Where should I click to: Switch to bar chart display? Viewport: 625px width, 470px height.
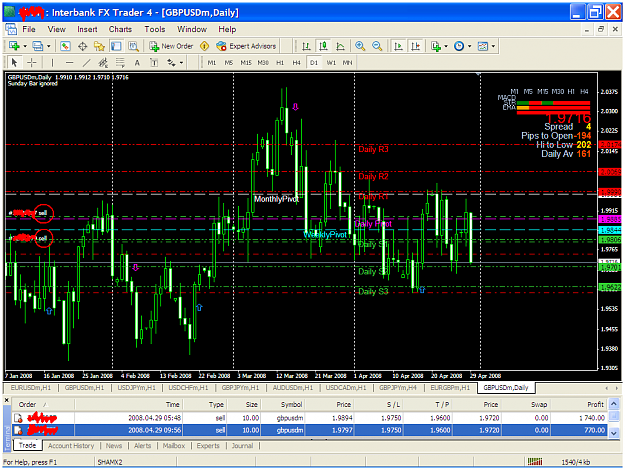coord(306,46)
